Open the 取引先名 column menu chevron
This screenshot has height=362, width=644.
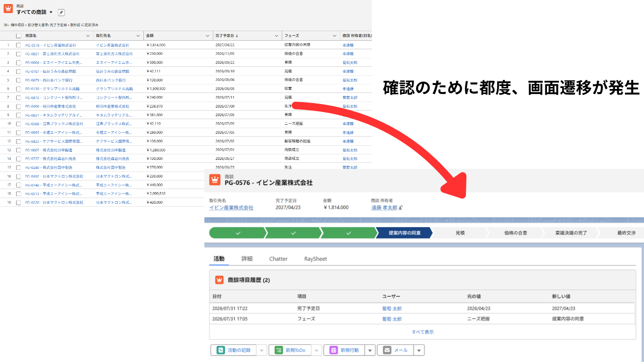tap(138, 36)
